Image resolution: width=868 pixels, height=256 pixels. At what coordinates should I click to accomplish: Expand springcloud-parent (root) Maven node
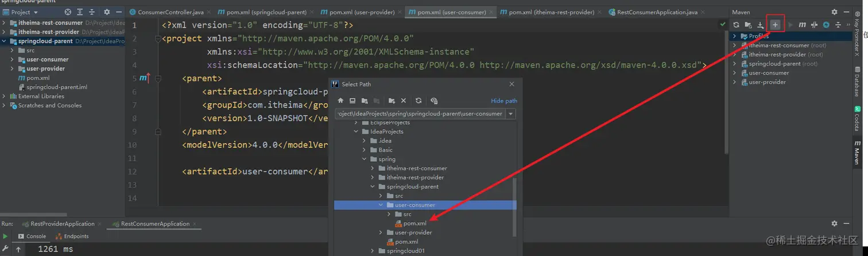(735, 64)
